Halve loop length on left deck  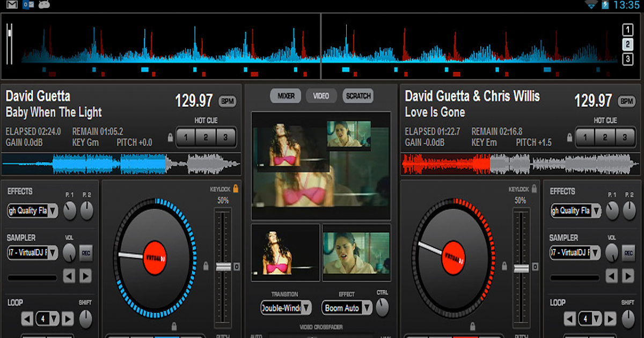[27, 319]
